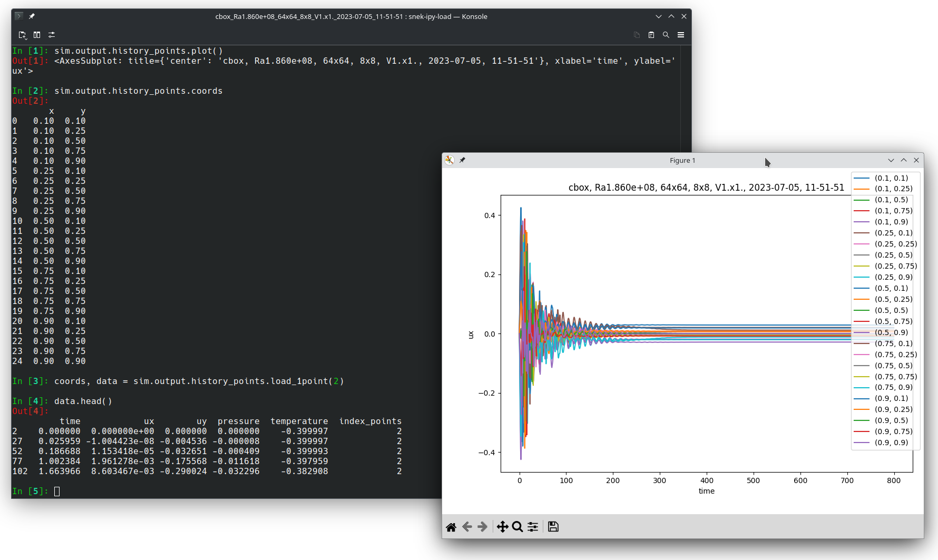The height and width of the screenshot is (560, 938).
Task: Go forward to next plot view
Action: (x=482, y=527)
